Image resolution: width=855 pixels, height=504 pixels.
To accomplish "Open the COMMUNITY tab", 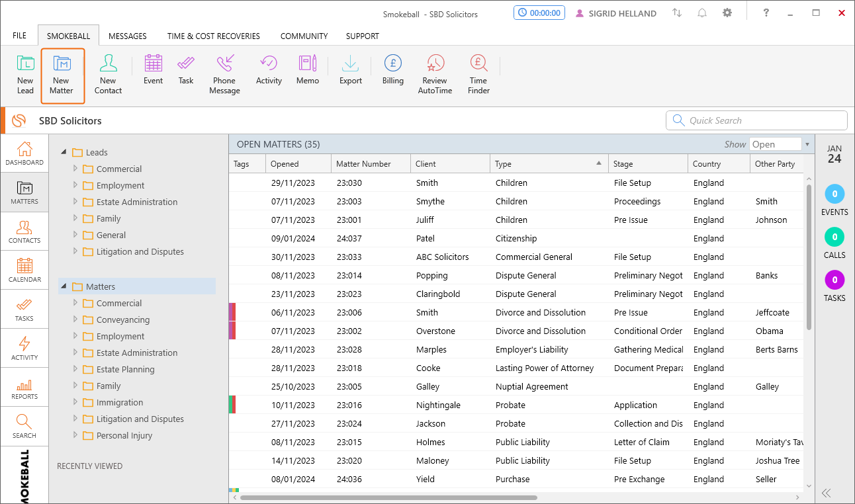I will tap(304, 36).
